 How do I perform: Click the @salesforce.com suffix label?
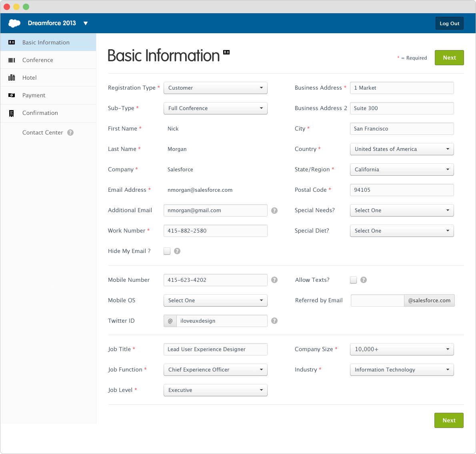(x=429, y=300)
